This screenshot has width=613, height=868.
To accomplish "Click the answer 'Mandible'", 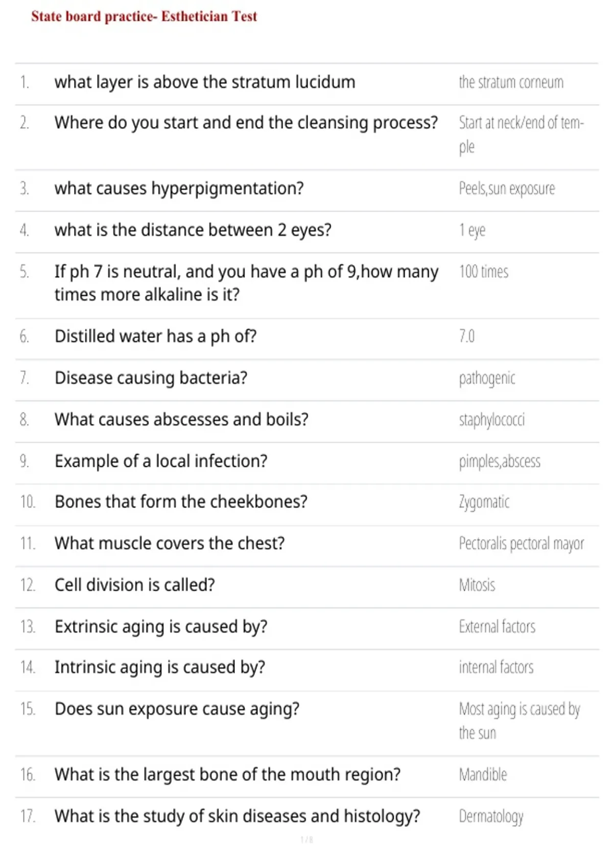I will (x=483, y=775).
